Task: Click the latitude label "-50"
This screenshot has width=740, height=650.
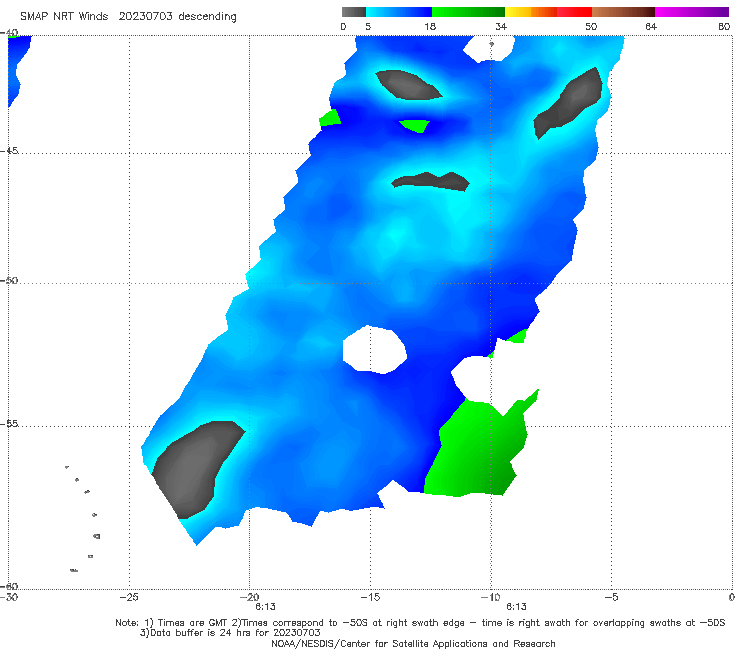Action: point(9,280)
